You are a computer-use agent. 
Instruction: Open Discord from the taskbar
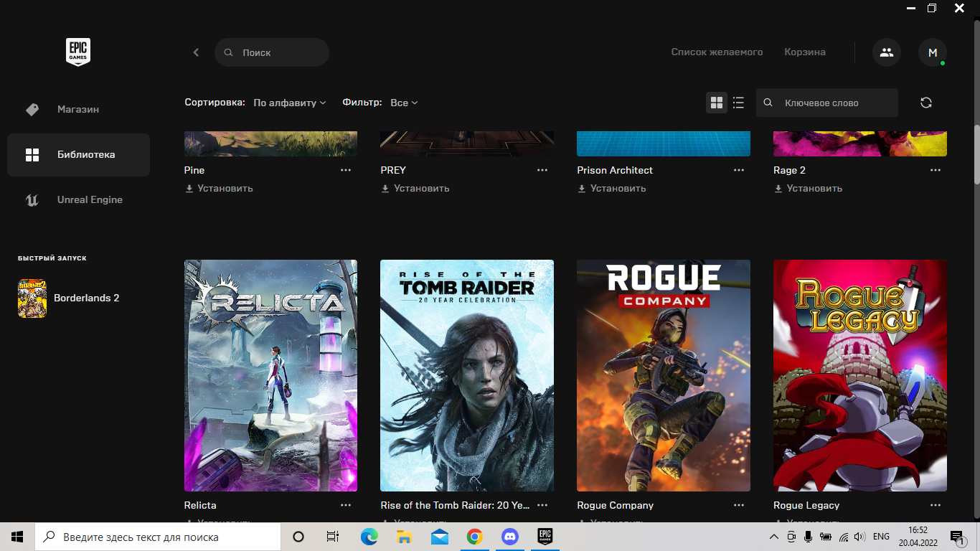[x=510, y=537]
